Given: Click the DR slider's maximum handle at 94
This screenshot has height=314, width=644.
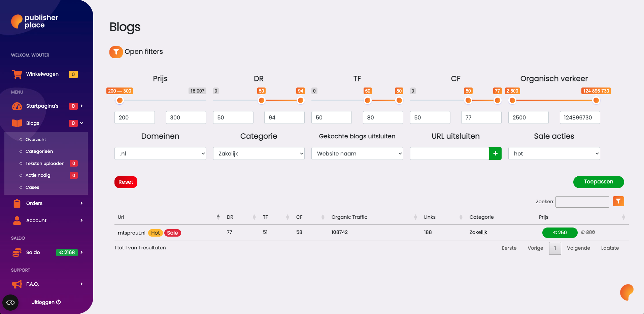Looking at the screenshot, I should (301, 100).
